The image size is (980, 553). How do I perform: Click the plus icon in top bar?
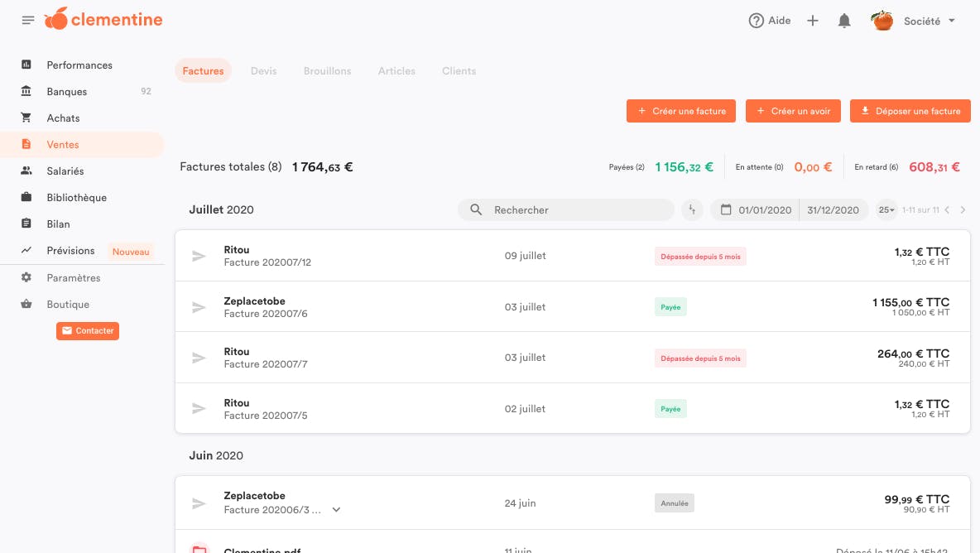point(813,21)
